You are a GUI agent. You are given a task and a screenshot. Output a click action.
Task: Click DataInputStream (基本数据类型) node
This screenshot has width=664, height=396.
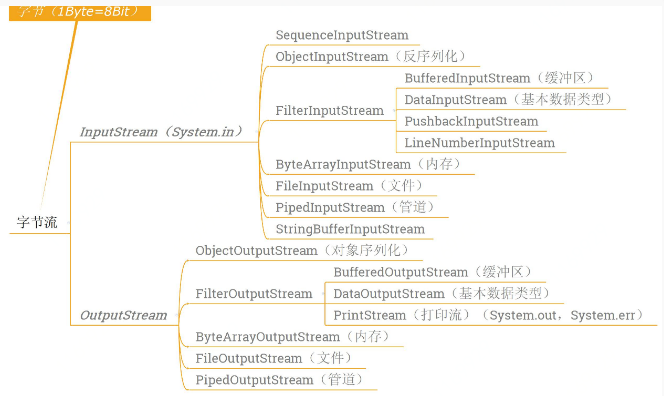(x=508, y=100)
